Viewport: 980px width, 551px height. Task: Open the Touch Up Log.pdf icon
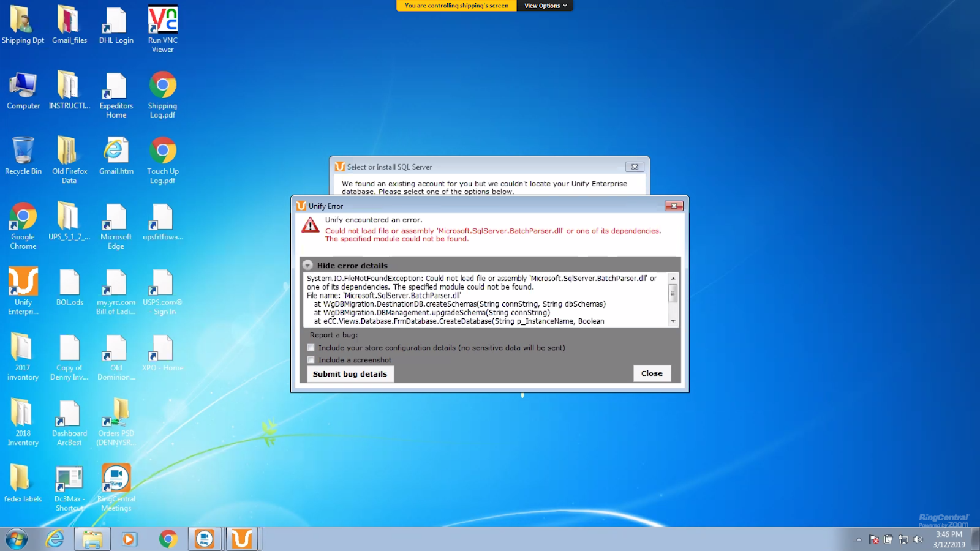(162, 160)
